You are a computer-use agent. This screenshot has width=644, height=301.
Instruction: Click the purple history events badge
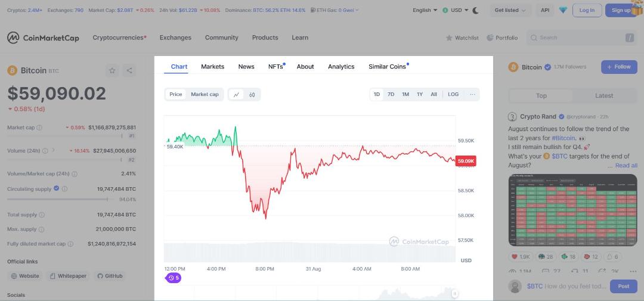pos(173,278)
